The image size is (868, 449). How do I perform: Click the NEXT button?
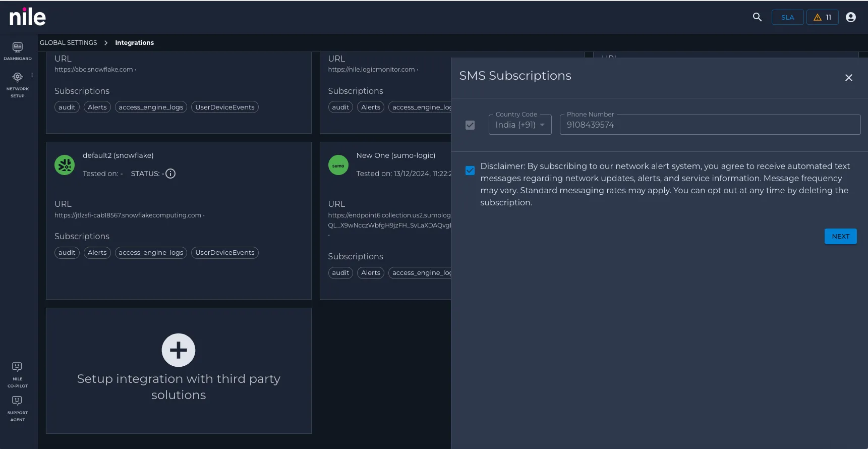(841, 236)
